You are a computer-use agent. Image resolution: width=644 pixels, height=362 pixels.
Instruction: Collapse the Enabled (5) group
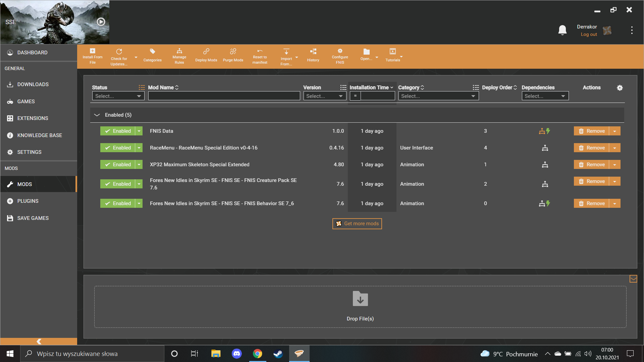pos(97,115)
